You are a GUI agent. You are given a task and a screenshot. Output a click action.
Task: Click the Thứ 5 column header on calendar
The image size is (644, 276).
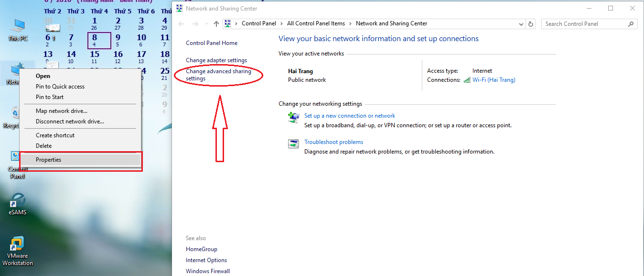(123, 11)
